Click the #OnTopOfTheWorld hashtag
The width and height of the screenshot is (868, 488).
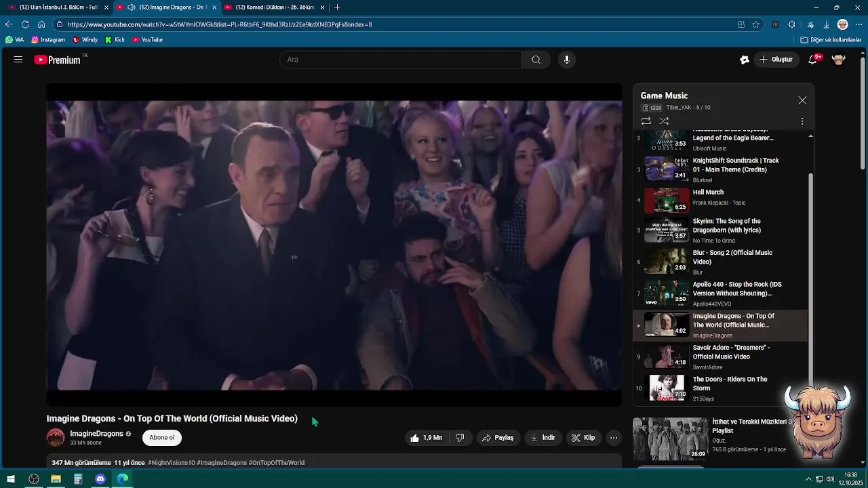click(277, 463)
